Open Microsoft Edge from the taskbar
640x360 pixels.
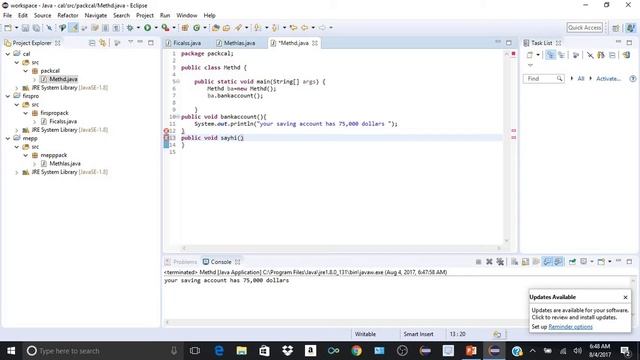point(219,351)
